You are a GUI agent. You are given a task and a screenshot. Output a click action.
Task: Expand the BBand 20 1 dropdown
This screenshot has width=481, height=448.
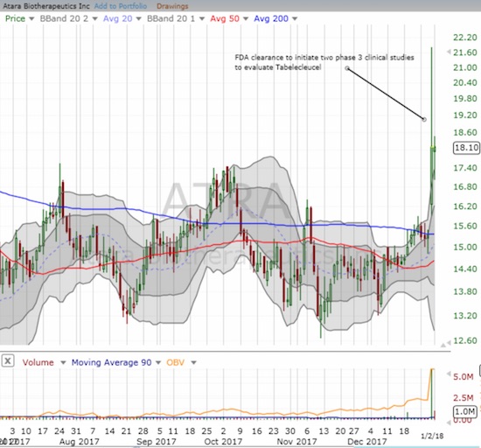[x=202, y=18]
